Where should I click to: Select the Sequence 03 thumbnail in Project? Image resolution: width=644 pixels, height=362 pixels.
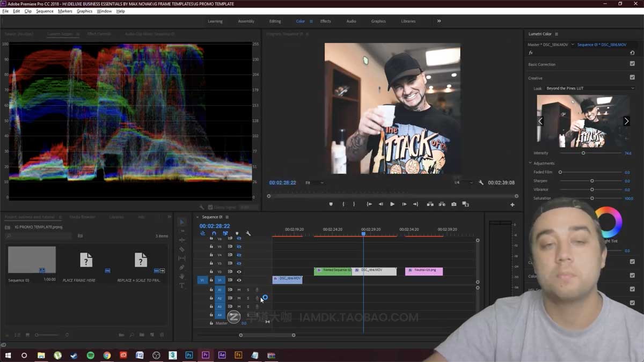tap(32, 260)
